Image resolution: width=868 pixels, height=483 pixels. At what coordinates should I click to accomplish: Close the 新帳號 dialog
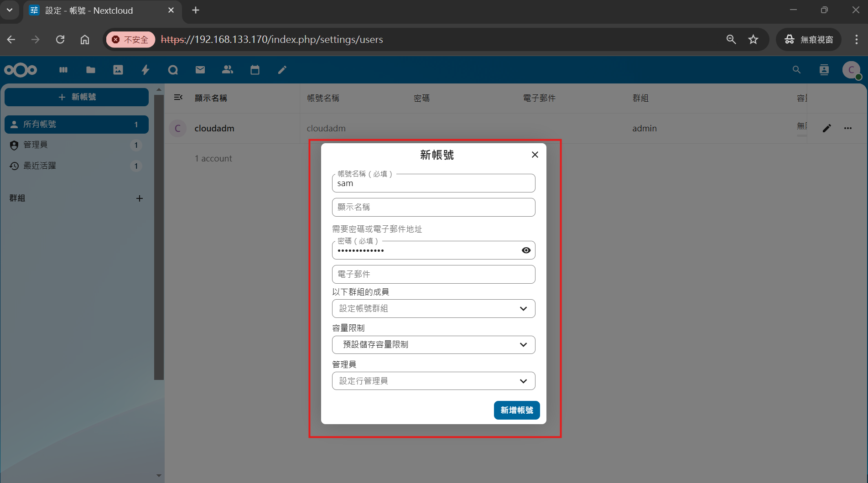tap(535, 155)
